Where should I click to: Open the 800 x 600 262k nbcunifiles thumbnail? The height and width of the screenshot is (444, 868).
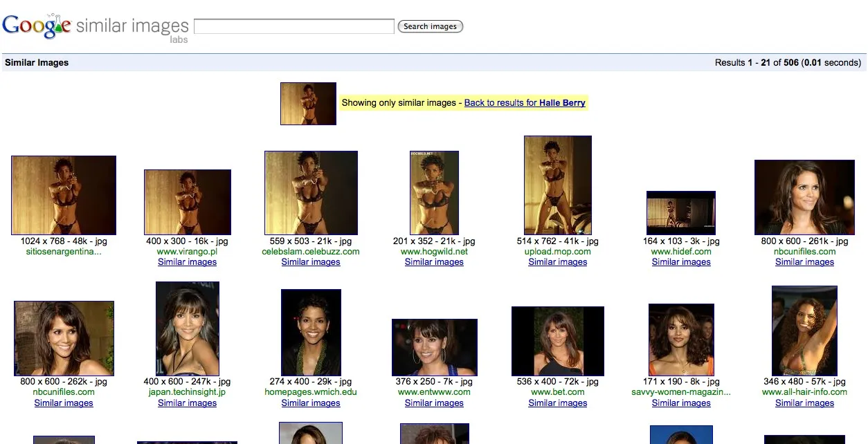click(64, 338)
